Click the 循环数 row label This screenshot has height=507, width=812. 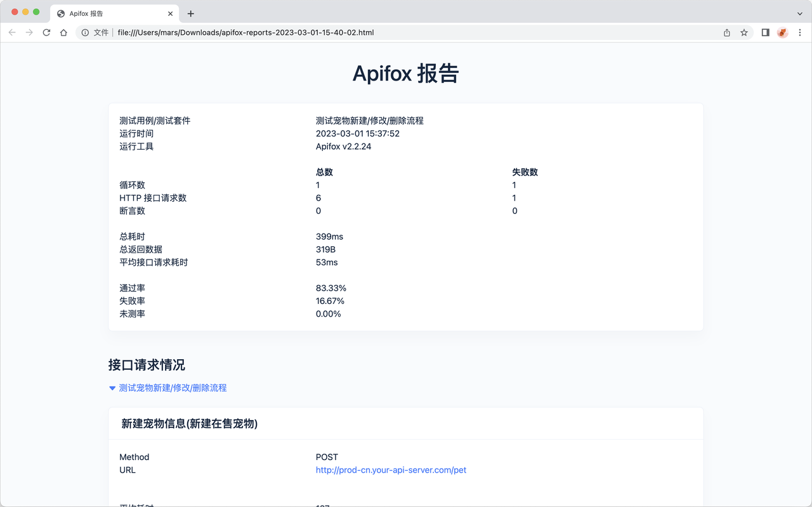coord(132,185)
